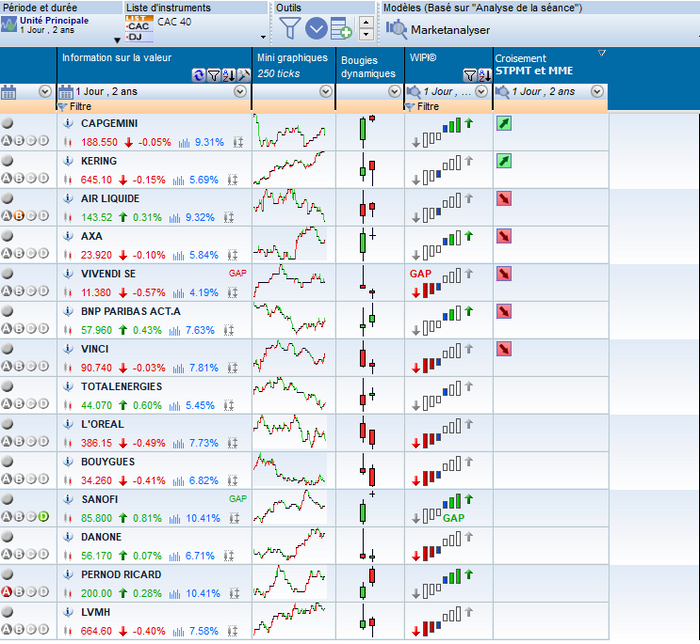Open the dropdown beside the first-column calendar icon

[45, 91]
